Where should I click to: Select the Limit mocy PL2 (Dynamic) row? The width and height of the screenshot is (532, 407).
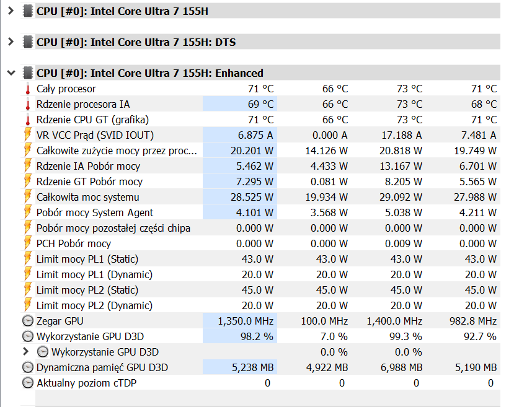coord(94,305)
